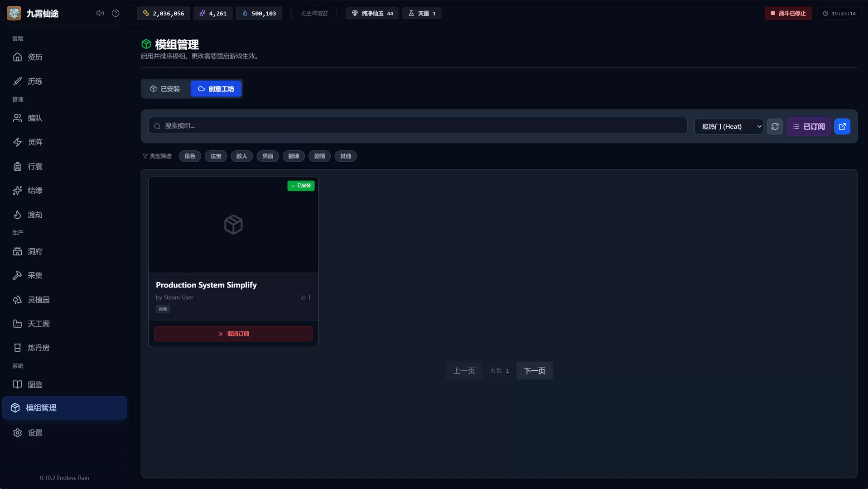868x489 pixels.
Task: Toggle the 已订阅 subscribed filter
Action: coord(809,126)
